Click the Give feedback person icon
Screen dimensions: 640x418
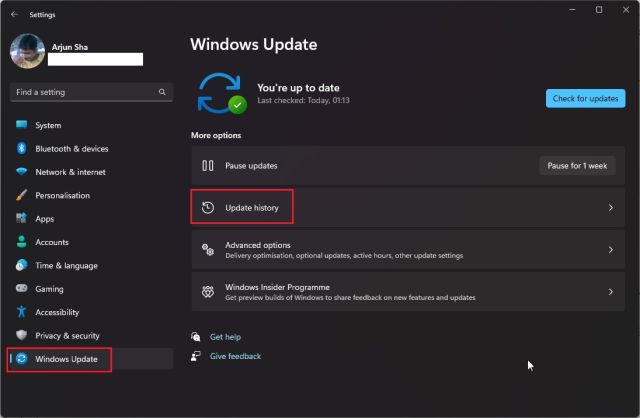click(196, 356)
